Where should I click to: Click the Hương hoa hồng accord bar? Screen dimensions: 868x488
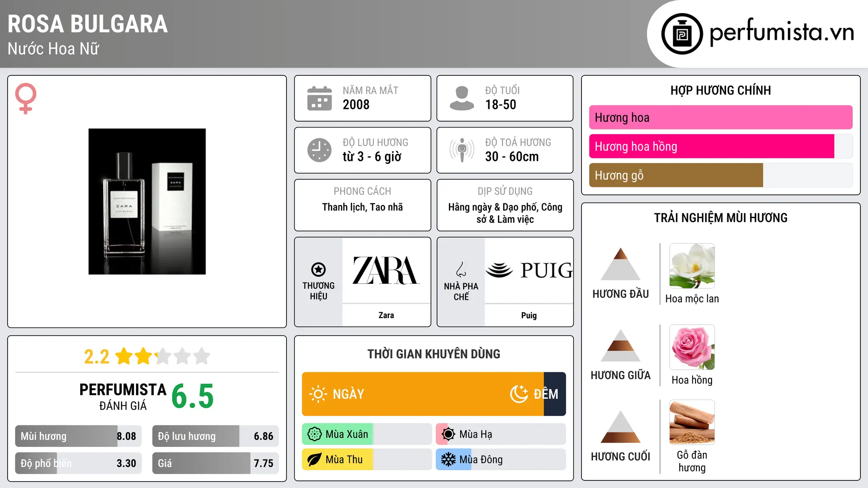click(x=721, y=147)
